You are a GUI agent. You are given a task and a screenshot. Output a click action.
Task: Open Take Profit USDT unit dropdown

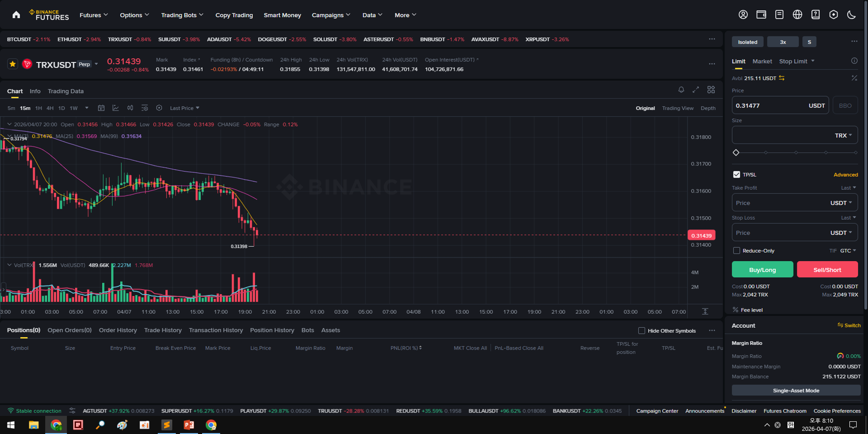point(841,203)
